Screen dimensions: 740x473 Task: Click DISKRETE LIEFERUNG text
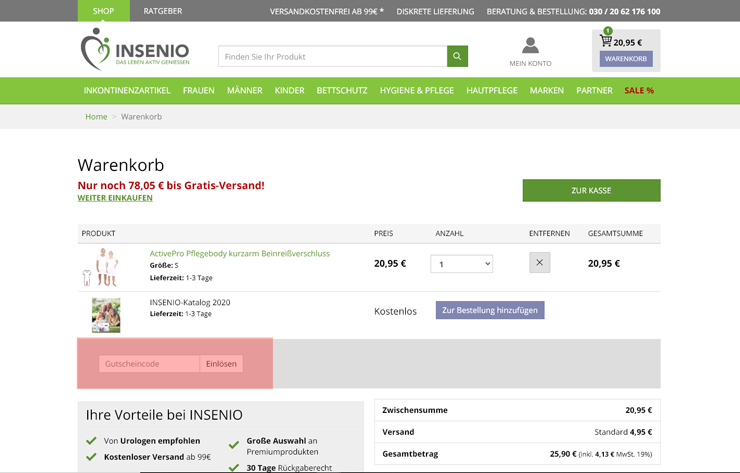point(435,11)
